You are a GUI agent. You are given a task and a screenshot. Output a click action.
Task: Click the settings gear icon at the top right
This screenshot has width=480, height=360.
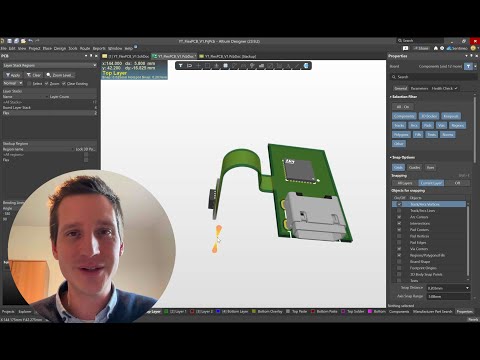coord(442,48)
